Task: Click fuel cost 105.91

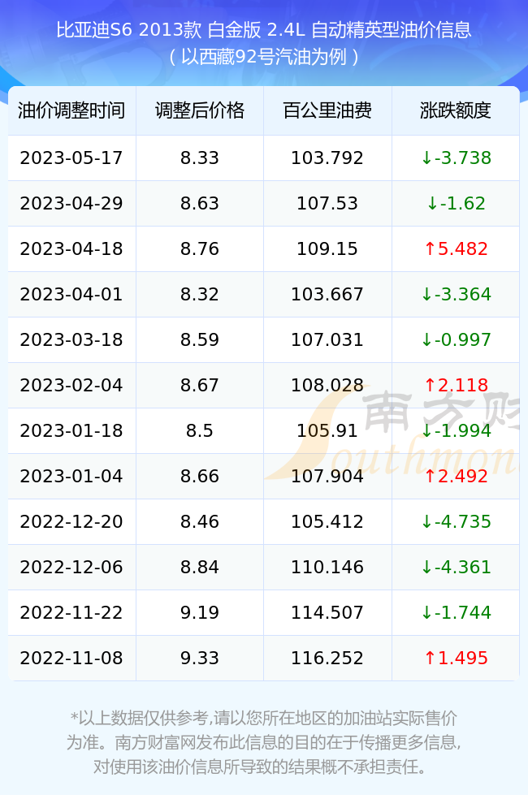Action: (x=327, y=431)
